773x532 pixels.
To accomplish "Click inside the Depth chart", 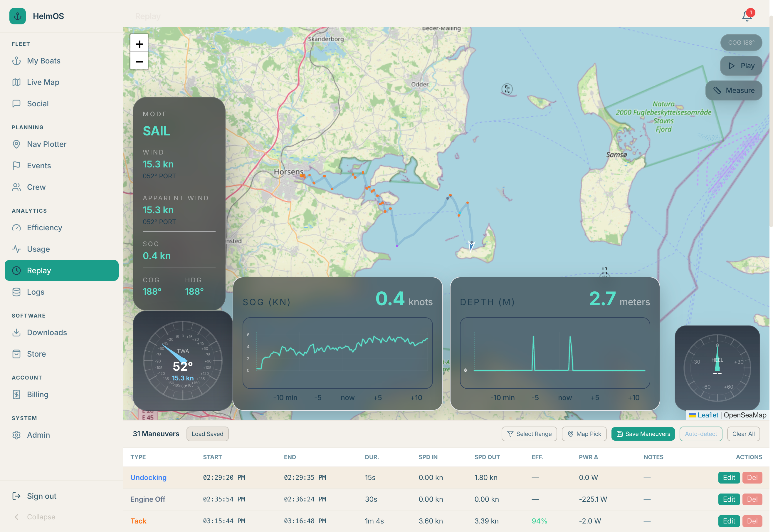I will [555, 353].
